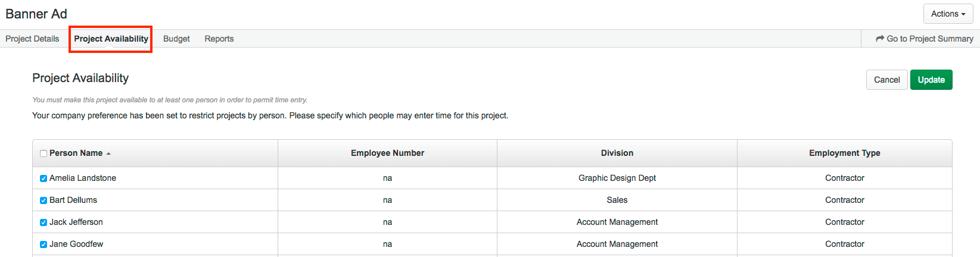Click the Person Name sort arrow icon
This screenshot has width=980, height=257.
click(x=108, y=153)
